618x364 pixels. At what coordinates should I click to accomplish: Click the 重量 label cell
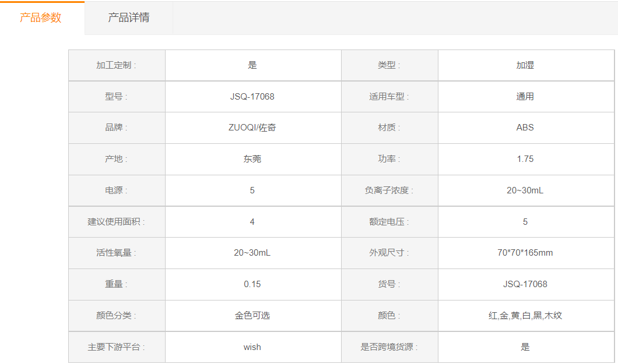(x=117, y=285)
